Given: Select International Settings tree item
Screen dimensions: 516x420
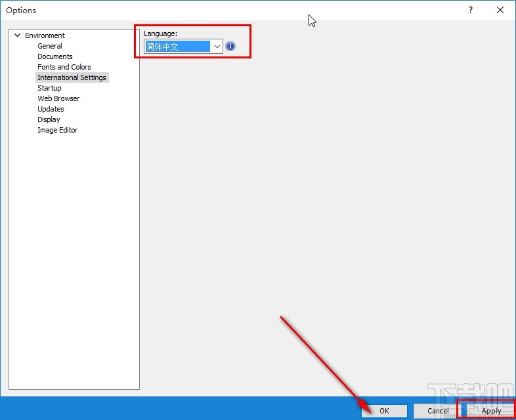Looking at the screenshot, I should [x=72, y=77].
